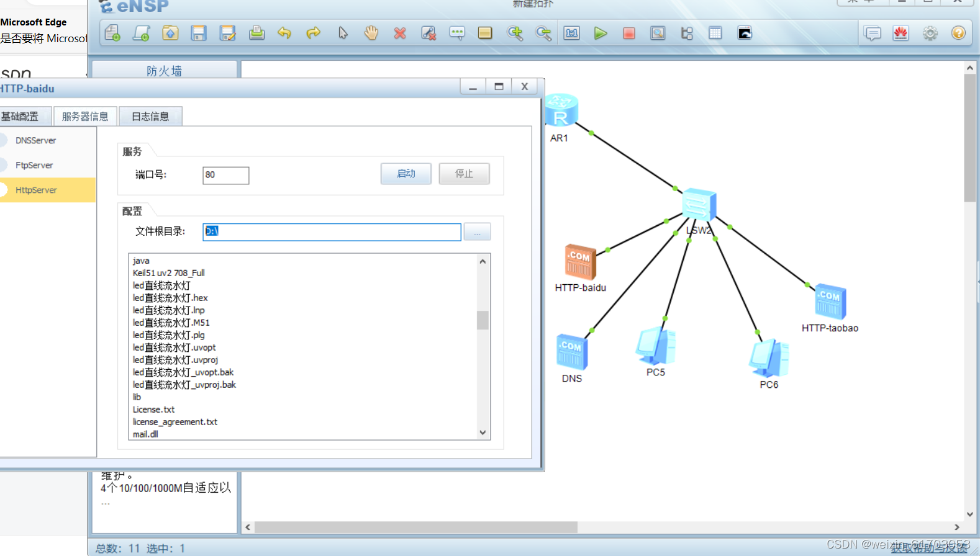Click 'led直线流水灯.uvproj' in file list
Viewport: 980px width, 556px height.
[x=175, y=360]
